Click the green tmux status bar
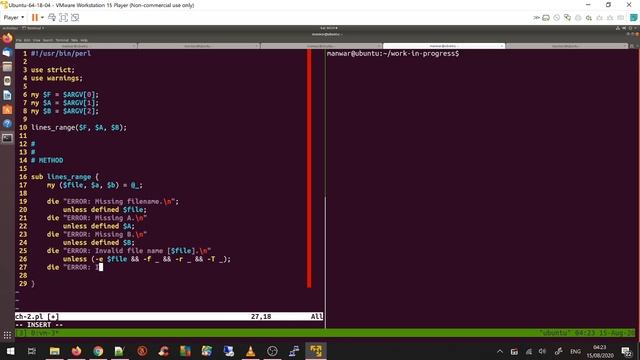 click(325, 333)
